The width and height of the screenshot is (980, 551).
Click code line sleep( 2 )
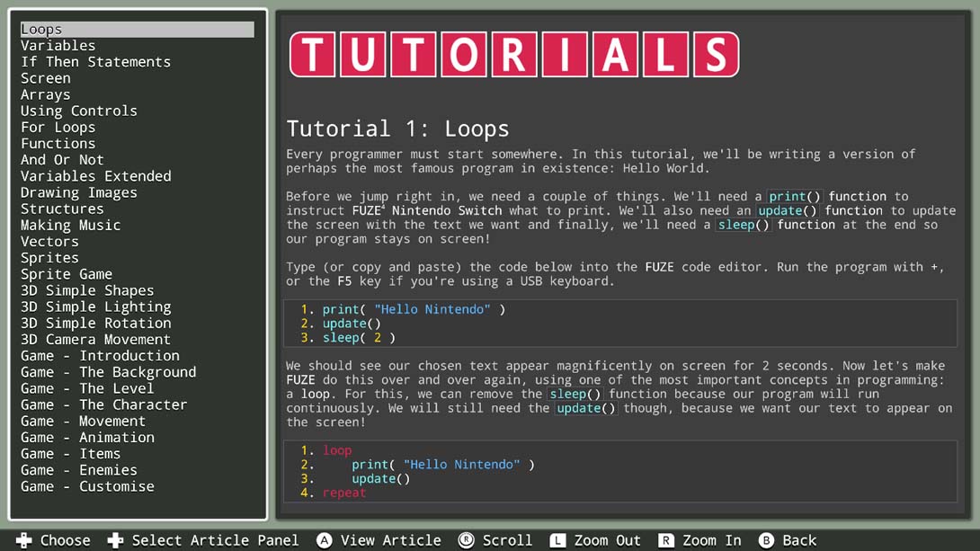(359, 338)
